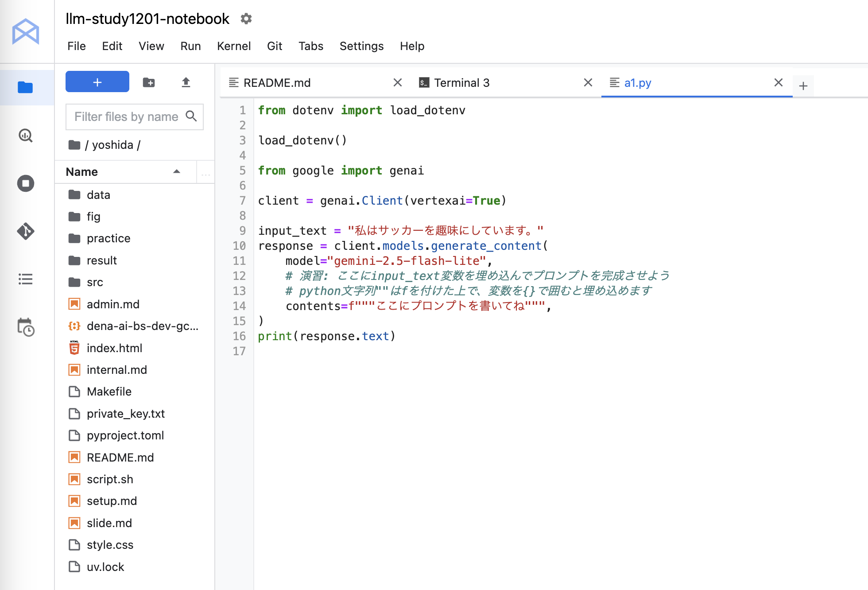Focus the Filter files by name field

(x=126, y=116)
